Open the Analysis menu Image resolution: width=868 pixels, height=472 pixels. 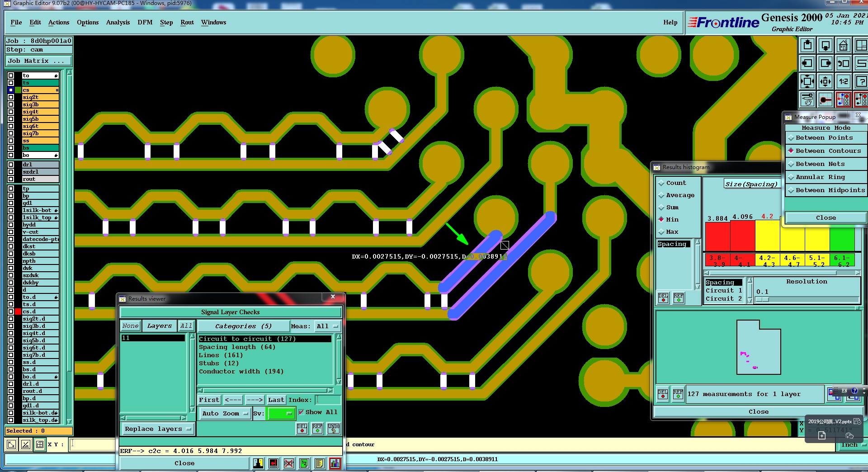(118, 22)
